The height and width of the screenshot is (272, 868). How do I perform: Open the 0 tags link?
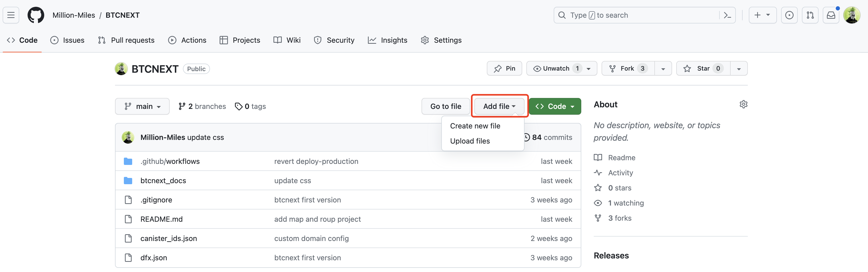(250, 106)
